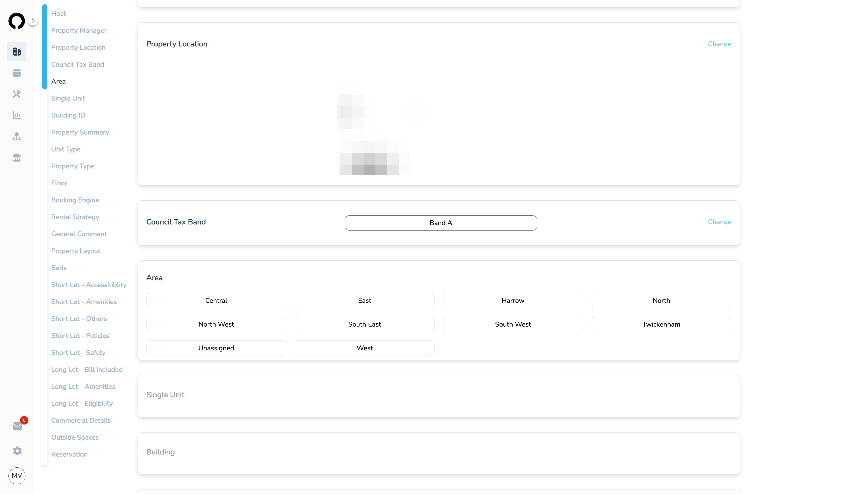868x494 pixels.
Task: Jump to Building ID section
Action: [68, 115]
